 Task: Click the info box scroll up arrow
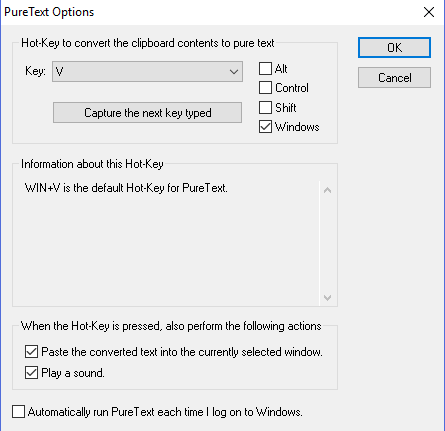tap(328, 190)
